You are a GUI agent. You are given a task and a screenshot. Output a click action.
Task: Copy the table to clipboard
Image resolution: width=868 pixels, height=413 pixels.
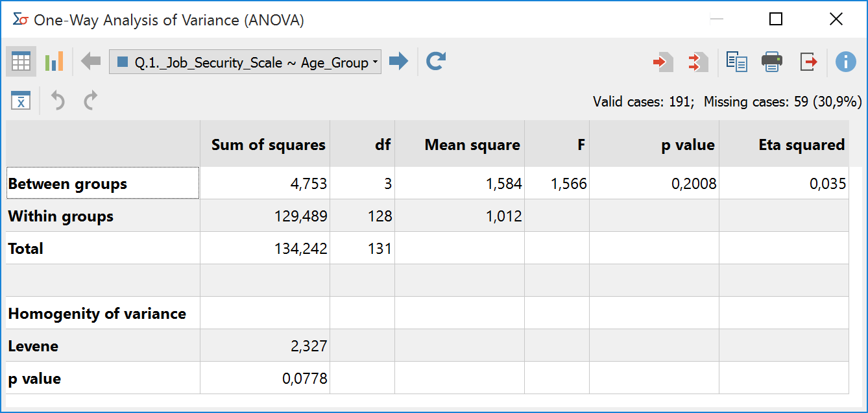point(737,62)
